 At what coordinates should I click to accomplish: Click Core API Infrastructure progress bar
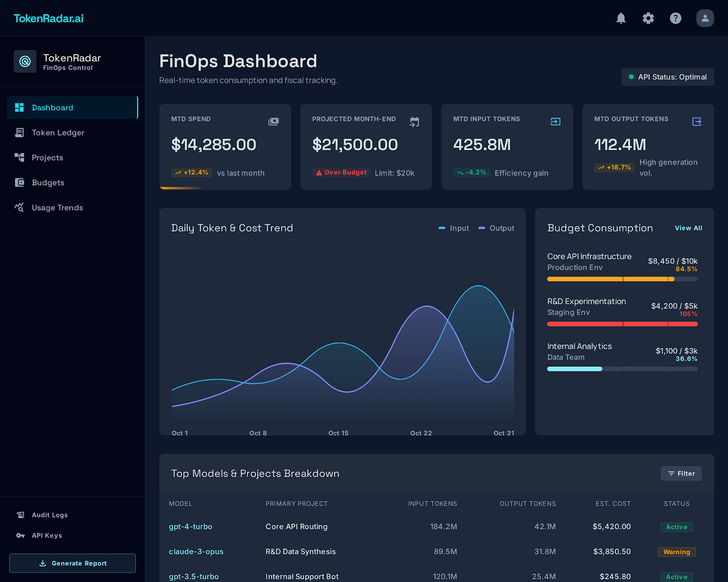622,279
